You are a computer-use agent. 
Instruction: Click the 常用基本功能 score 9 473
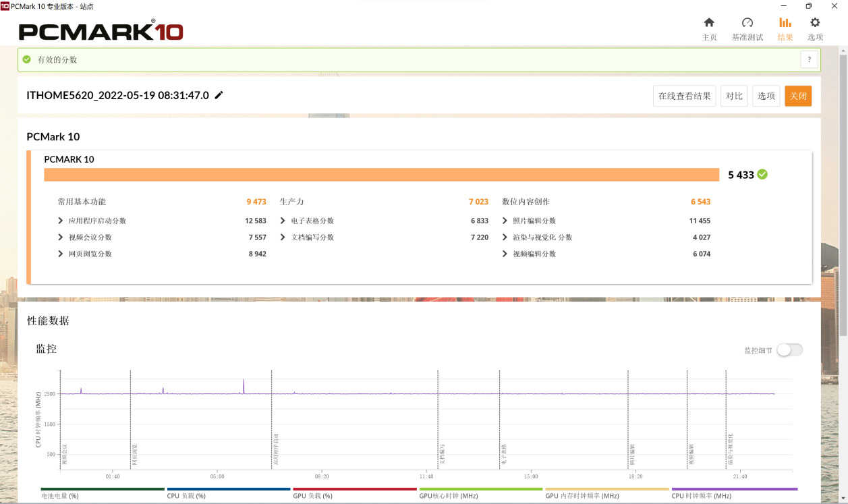[256, 202]
